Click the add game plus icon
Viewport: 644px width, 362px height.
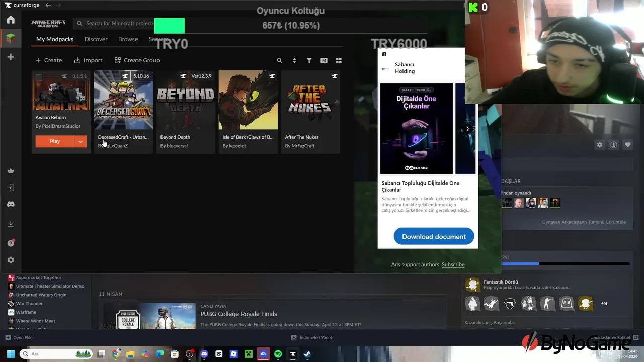point(11,57)
